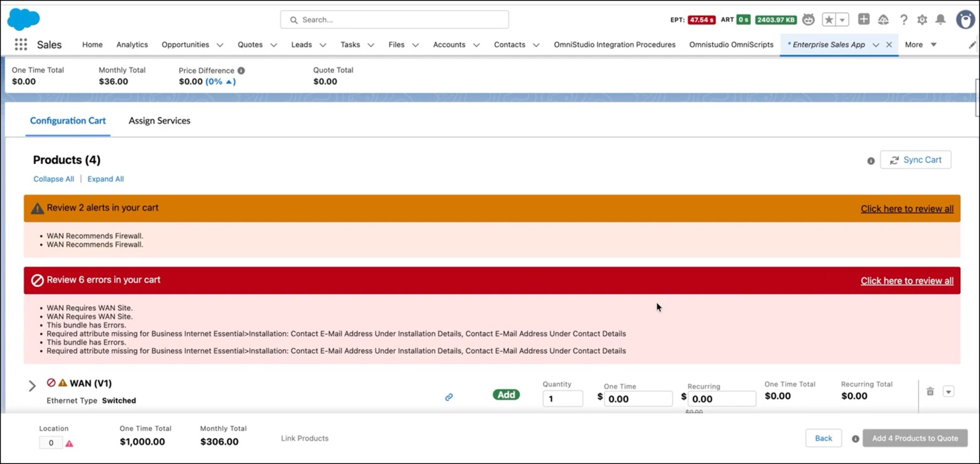The image size is (980, 464).
Task: Open the Quotes tab dropdown chevron
Action: (x=274, y=45)
